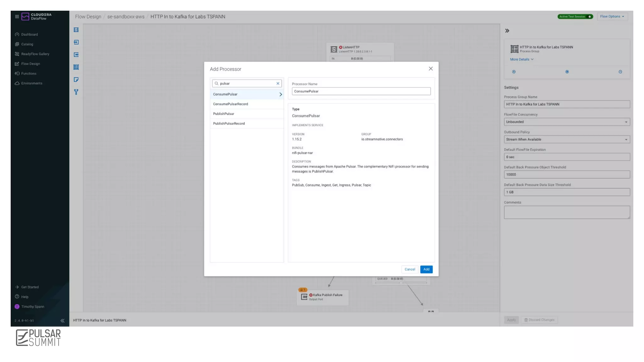644x362 pixels.
Task: Expand the ConsumePulsar chevron arrow
Action: click(x=280, y=94)
